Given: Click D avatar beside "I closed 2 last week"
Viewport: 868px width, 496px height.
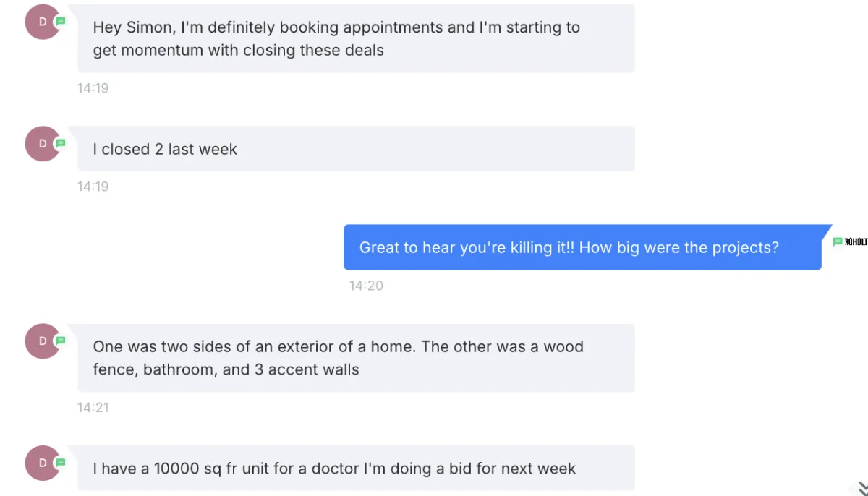Looking at the screenshot, I should click(42, 143).
